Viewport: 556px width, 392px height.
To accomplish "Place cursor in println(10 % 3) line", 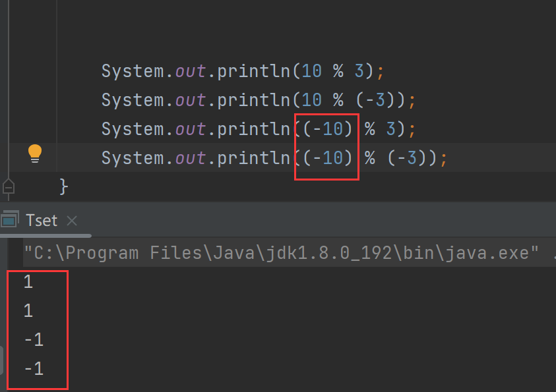I will pos(243,71).
